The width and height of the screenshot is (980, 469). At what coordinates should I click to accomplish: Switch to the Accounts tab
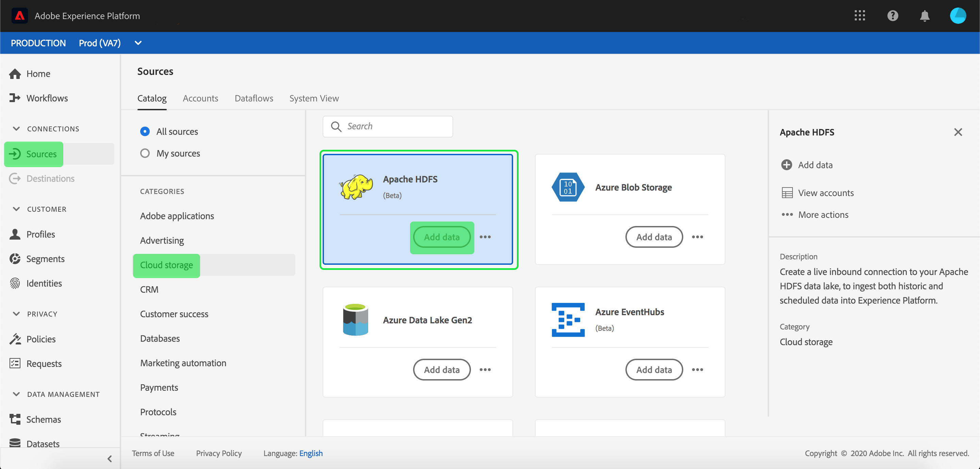click(x=200, y=98)
